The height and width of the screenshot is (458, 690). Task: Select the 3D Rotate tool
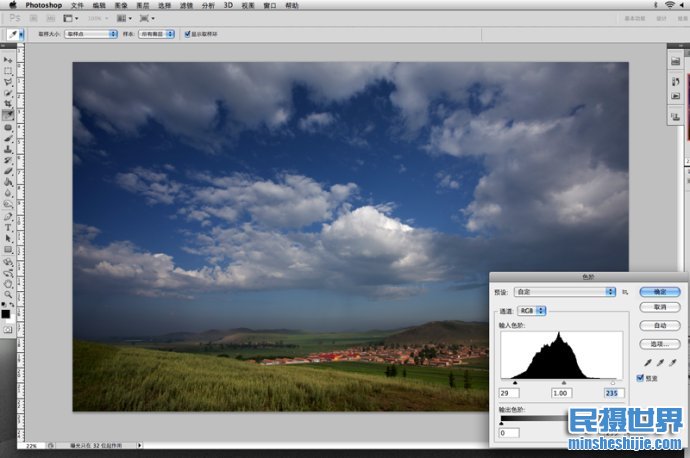[8, 262]
